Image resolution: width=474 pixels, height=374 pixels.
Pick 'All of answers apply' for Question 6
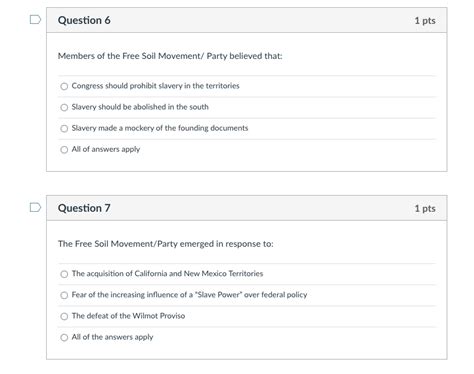64,149
